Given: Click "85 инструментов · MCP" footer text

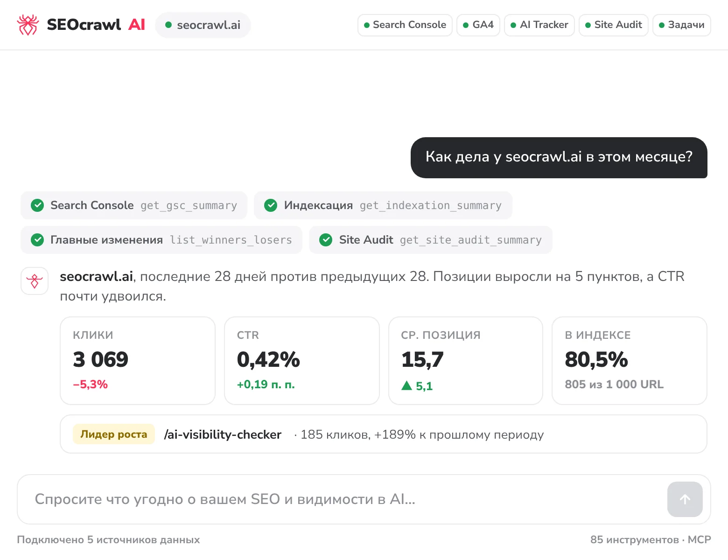Looking at the screenshot, I should click(x=651, y=540).
